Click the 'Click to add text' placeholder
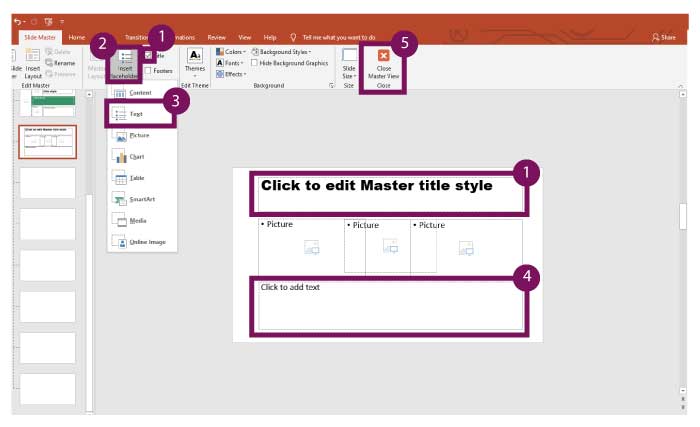This screenshot has width=700, height=427. tap(390, 306)
